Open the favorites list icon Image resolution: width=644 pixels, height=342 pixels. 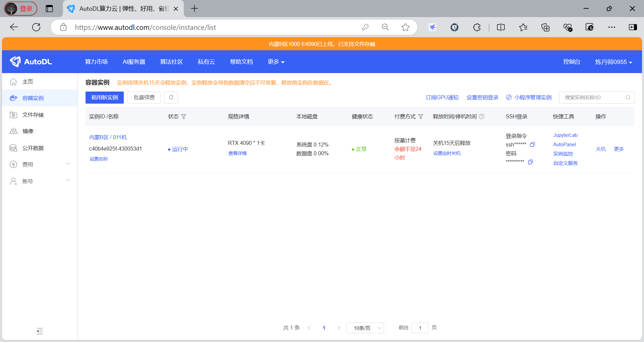pos(523,27)
